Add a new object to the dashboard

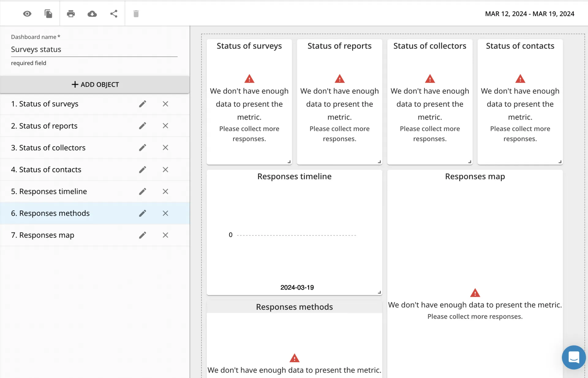(x=95, y=85)
